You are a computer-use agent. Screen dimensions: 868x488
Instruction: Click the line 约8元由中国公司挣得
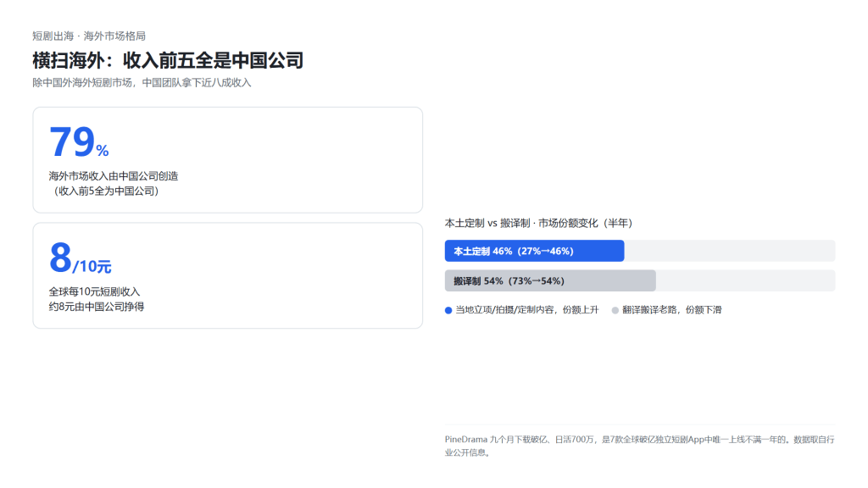[x=97, y=307]
